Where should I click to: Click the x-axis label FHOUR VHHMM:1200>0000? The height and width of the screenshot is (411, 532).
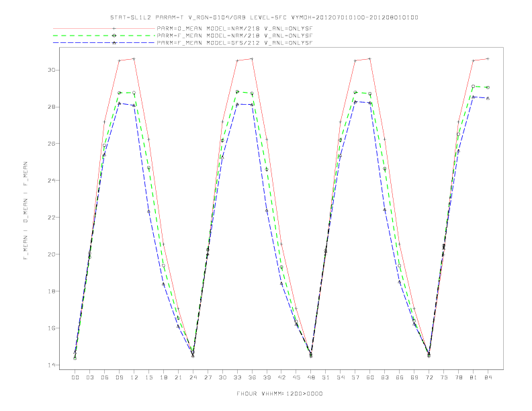(x=279, y=394)
